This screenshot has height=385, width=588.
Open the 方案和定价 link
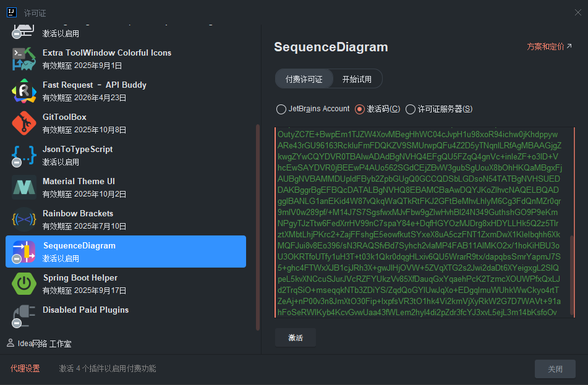[x=545, y=46]
